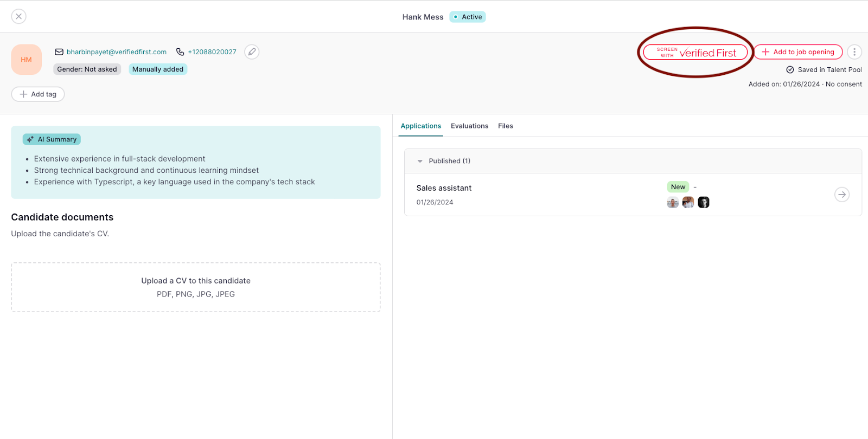Click the phone icon beside number

180,52
